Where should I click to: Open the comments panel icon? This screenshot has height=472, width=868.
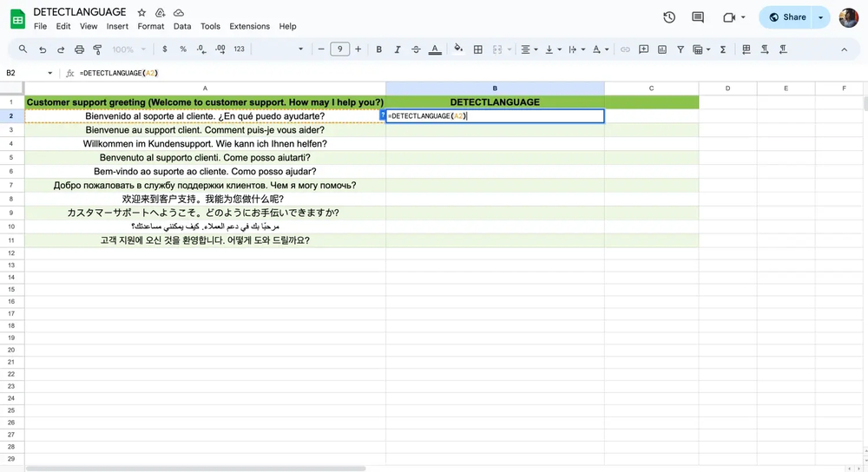click(698, 17)
